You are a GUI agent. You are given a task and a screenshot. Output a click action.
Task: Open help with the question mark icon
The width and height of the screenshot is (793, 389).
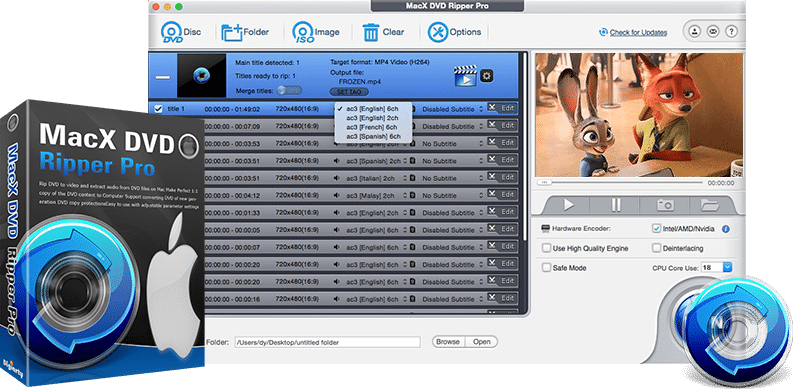point(731,31)
